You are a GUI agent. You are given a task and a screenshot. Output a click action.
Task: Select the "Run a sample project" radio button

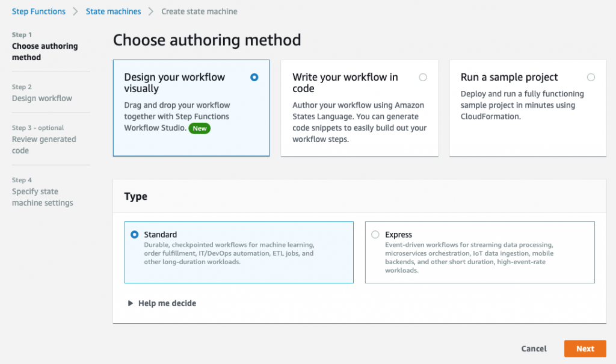click(591, 77)
